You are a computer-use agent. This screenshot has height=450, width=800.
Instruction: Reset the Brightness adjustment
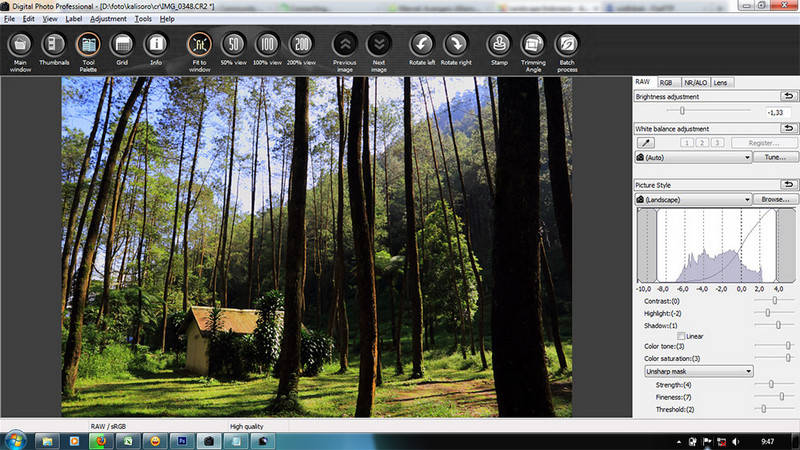(789, 96)
